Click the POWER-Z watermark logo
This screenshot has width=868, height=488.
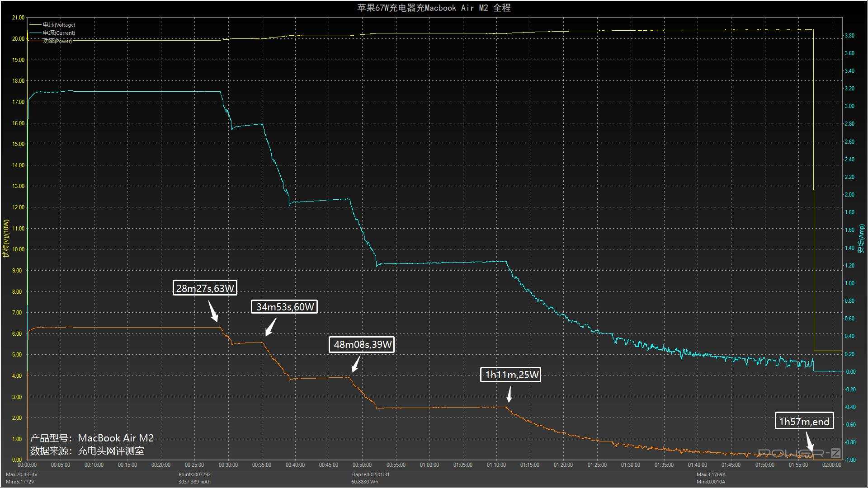coord(799,453)
